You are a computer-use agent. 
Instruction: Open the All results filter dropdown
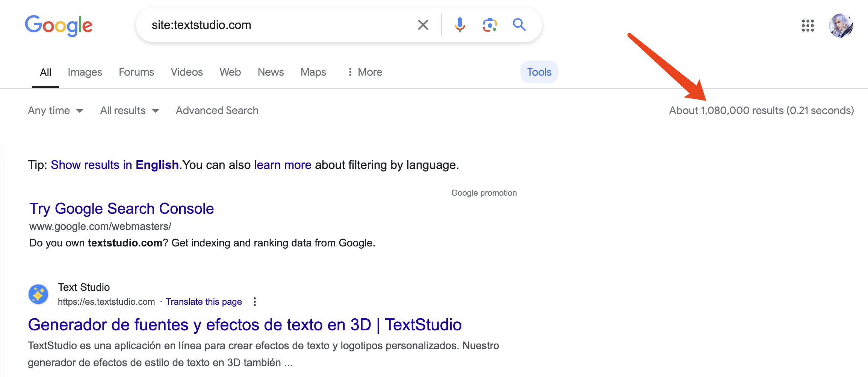[130, 111]
